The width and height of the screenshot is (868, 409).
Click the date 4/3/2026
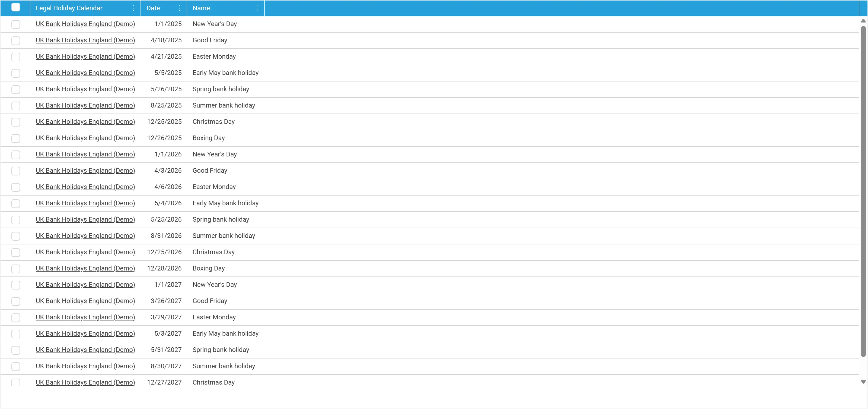click(168, 171)
